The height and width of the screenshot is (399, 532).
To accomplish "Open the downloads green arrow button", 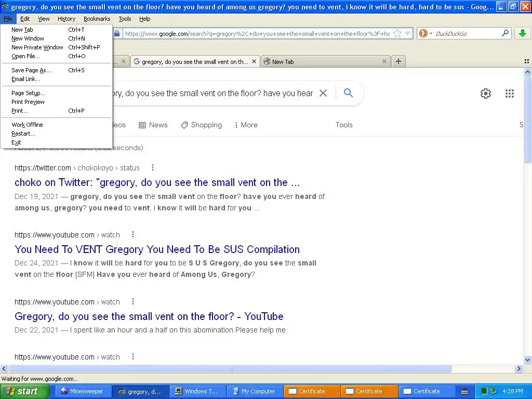I will tap(523, 33).
